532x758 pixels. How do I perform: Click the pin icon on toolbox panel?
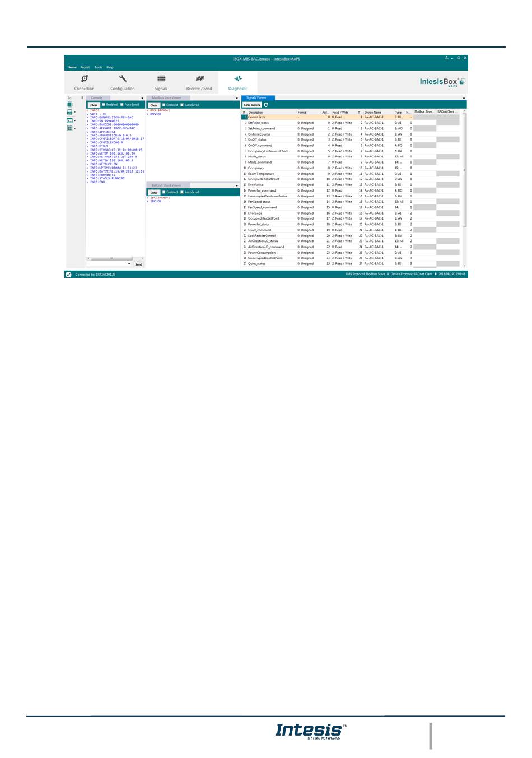pyautogui.click(x=82, y=97)
